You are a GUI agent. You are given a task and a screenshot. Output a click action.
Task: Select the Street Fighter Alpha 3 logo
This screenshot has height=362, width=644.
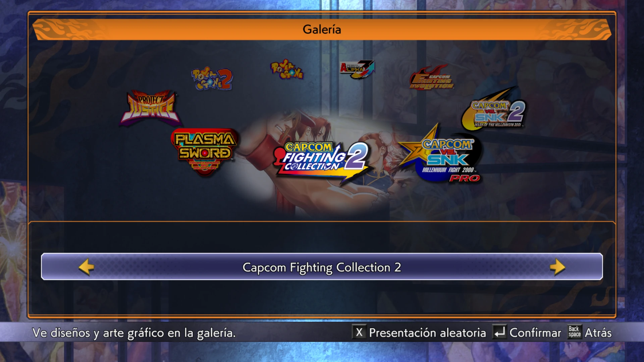click(x=357, y=69)
